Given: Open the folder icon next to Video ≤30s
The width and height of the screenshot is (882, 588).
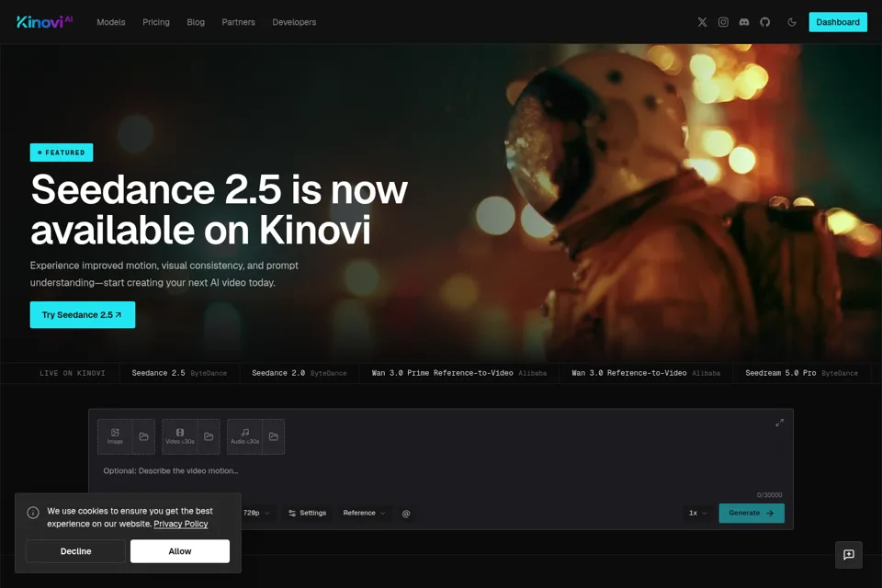Looking at the screenshot, I should (x=209, y=436).
